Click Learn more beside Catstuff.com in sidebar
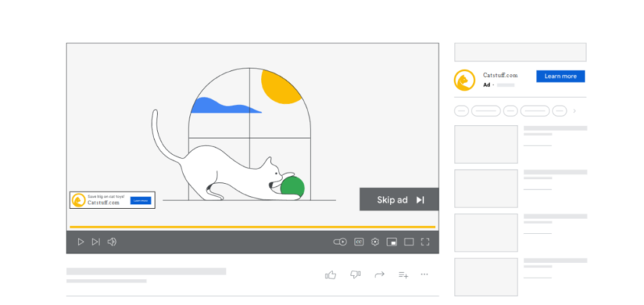This screenshot has width=644, height=305. point(560,76)
